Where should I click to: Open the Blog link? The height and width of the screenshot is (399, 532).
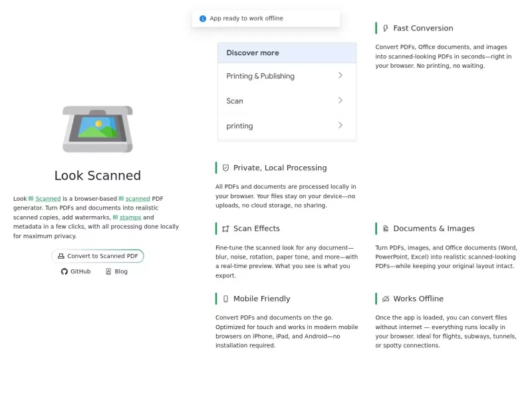coord(116,271)
